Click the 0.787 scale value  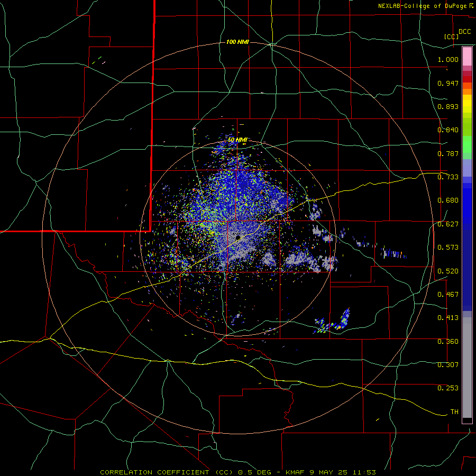448,153
